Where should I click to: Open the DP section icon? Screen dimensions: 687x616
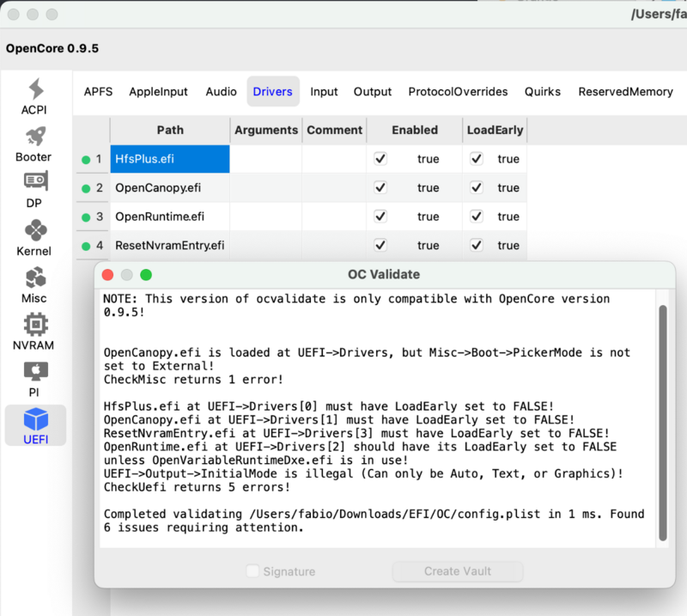(x=35, y=182)
